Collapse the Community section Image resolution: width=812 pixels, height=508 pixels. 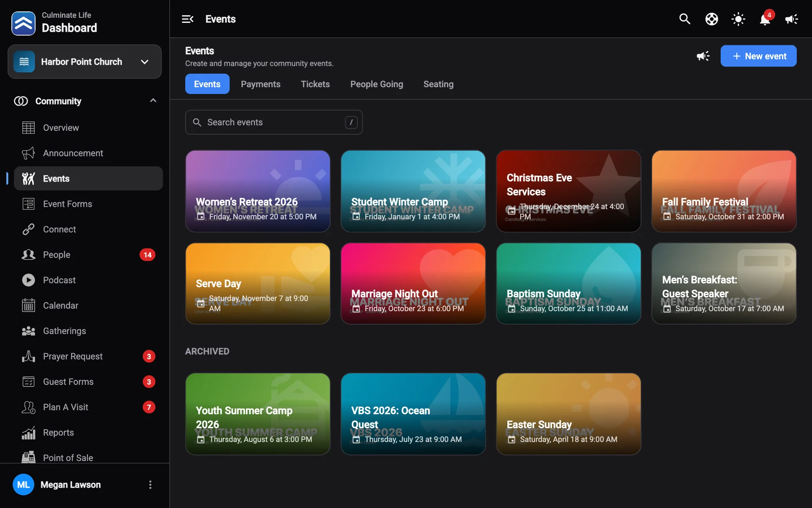pyautogui.click(x=153, y=101)
